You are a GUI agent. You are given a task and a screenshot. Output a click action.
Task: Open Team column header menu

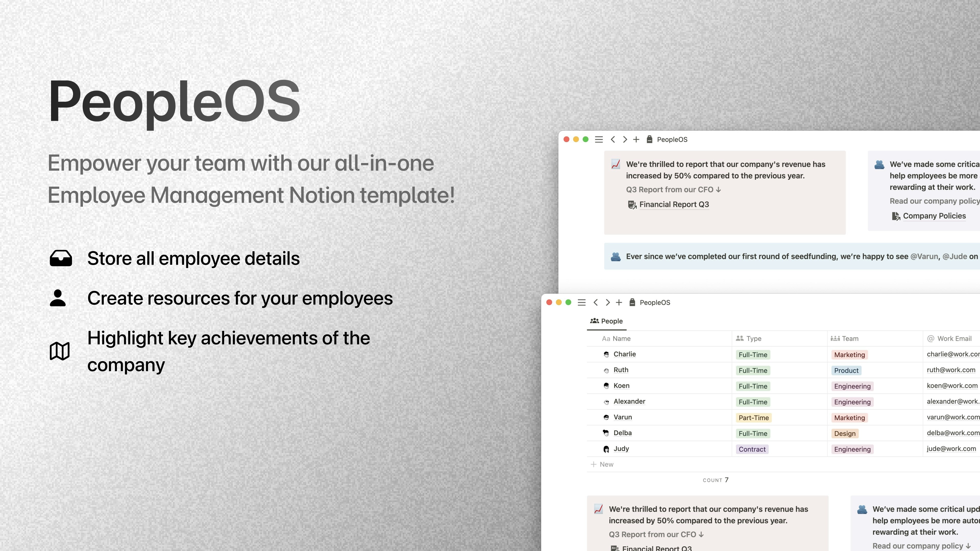pos(875,339)
